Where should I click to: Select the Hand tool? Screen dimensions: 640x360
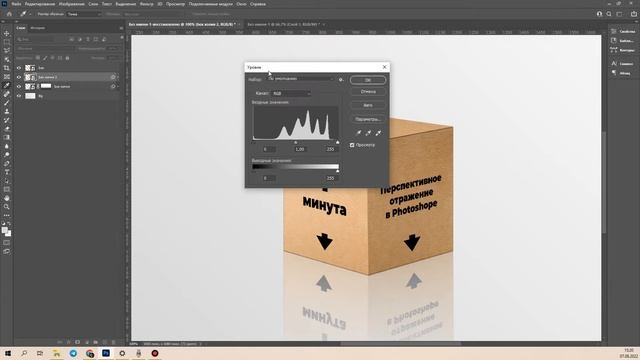(7, 198)
